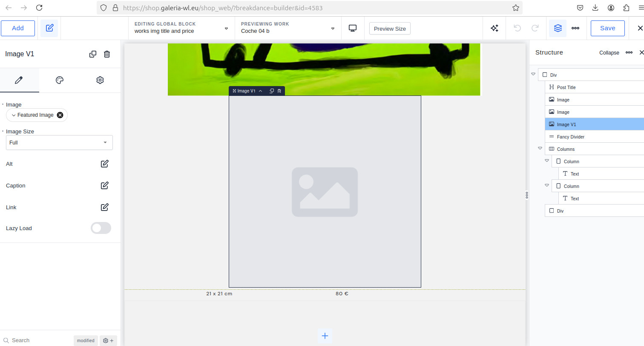The width and height of the screenshot is (644, 346).
Task: Open the element editing pencil-square icon in toolbar
Action: click(x=49, y=28)
